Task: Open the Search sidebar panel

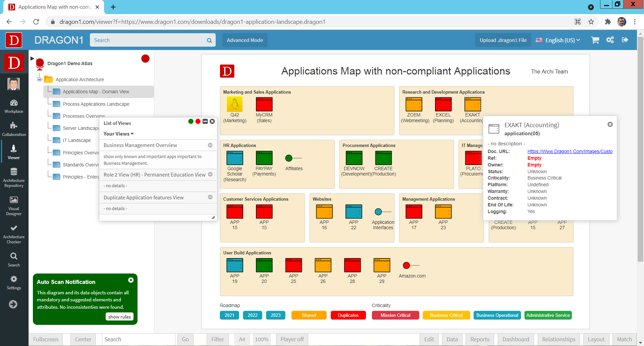Action: (14, 258)
